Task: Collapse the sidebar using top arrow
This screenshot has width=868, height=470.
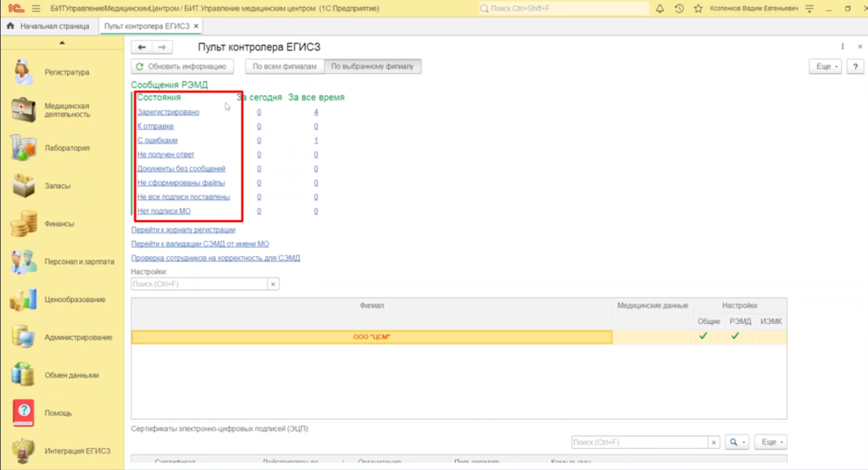Action: pyautogui.click(x=61, y=42)
